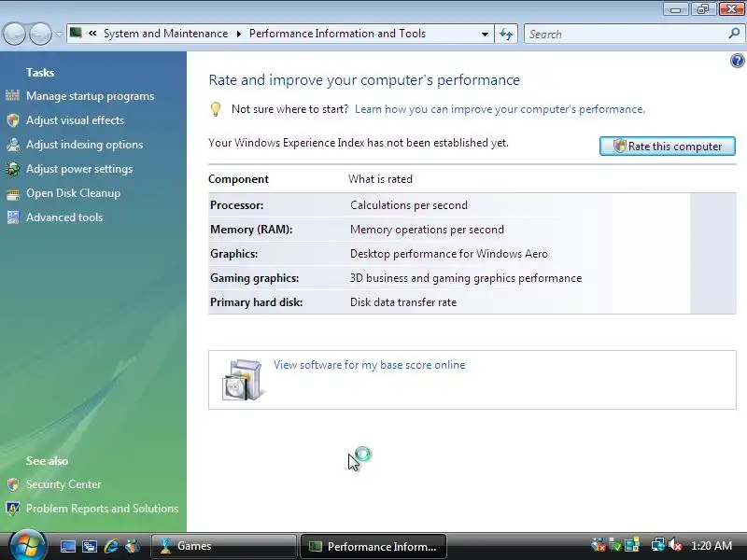The width and height of the screenshot is (747, 560).
Task: Click the fourth quick launch icon beside Internet Explorer
Action: click(133, 546)
